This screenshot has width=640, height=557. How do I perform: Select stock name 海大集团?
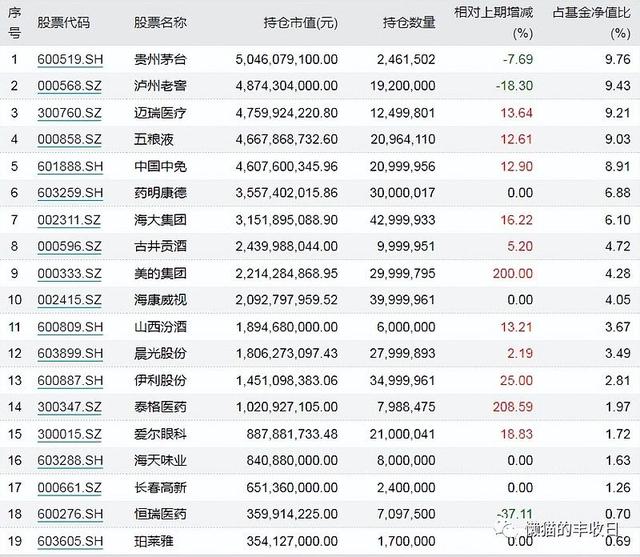pos(160,220)
